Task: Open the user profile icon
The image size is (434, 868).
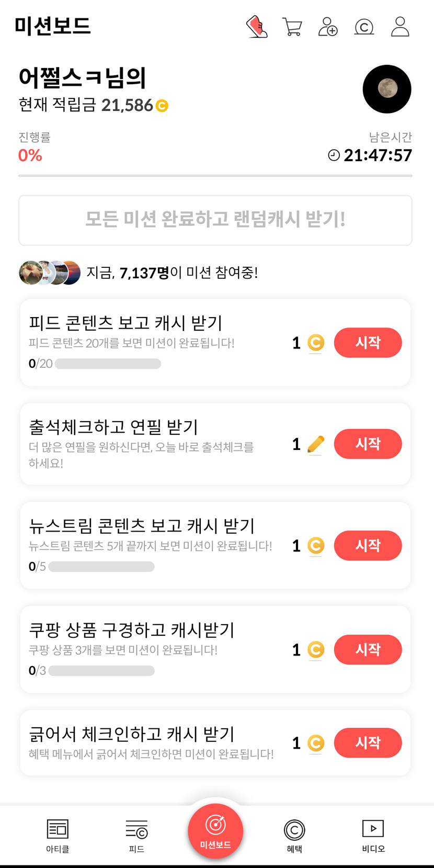Action: tap(400, 27)
